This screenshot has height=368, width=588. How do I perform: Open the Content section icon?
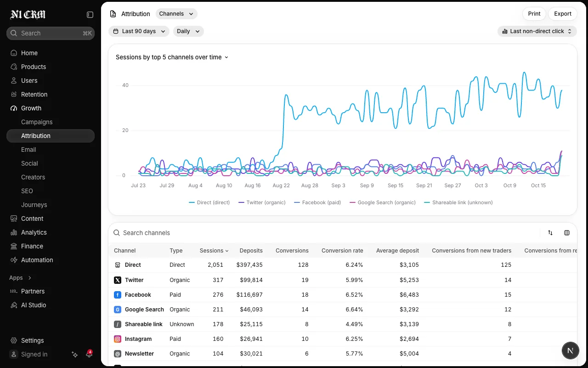point(14,218)
